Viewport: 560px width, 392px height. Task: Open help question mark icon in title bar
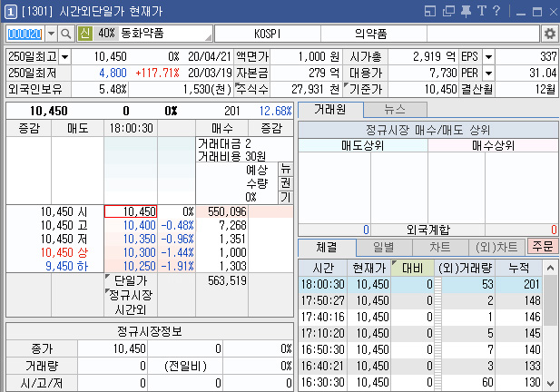coord(496,11)
